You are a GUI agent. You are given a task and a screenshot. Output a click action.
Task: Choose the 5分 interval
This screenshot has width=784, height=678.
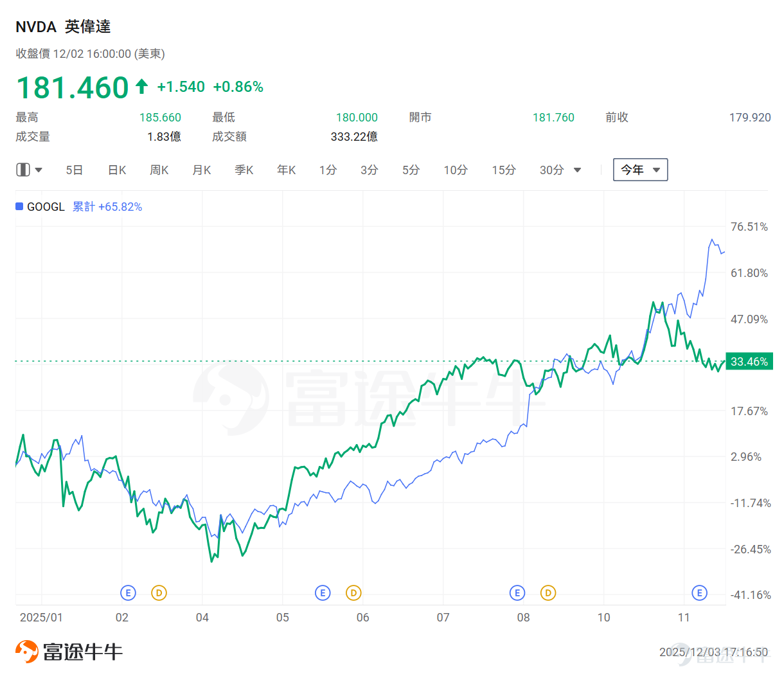point(411,170)
